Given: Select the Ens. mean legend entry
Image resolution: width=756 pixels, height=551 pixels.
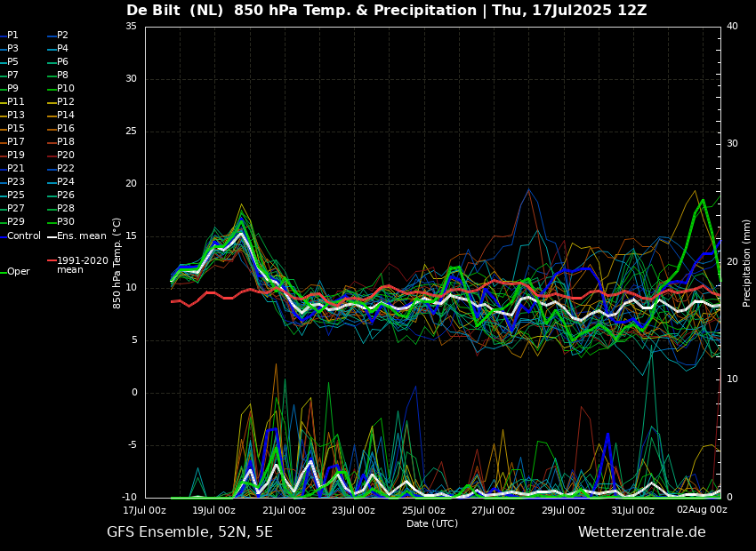Looking at the screenshot, I should [81, 236].
